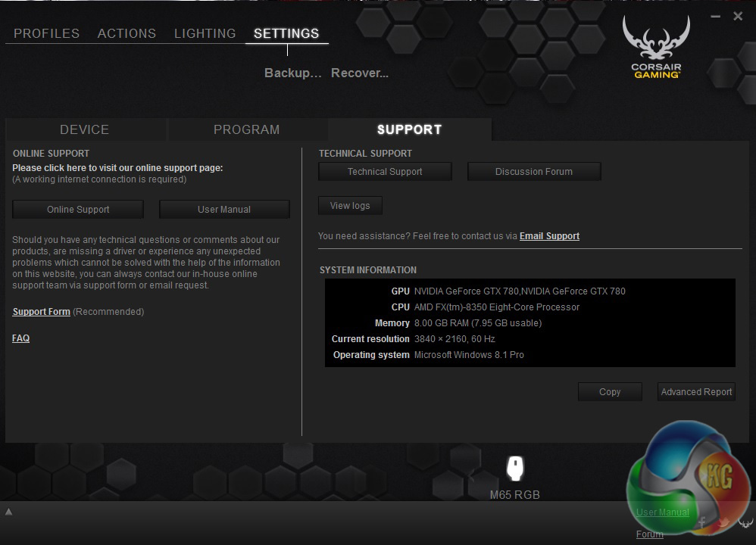Click the Technical Support button
Screen dimensions: 756x545
click(x=385, y=172)
